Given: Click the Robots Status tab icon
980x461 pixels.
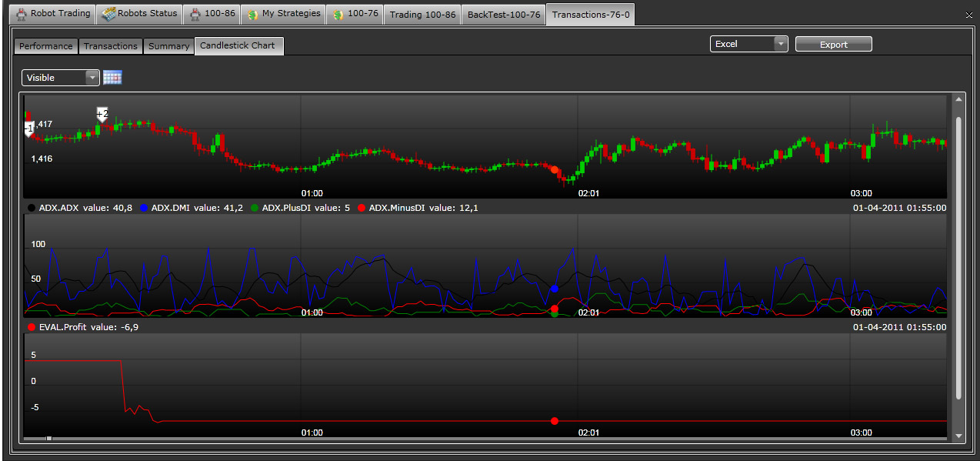Looking at the screenshot, I should coord(108,14).
